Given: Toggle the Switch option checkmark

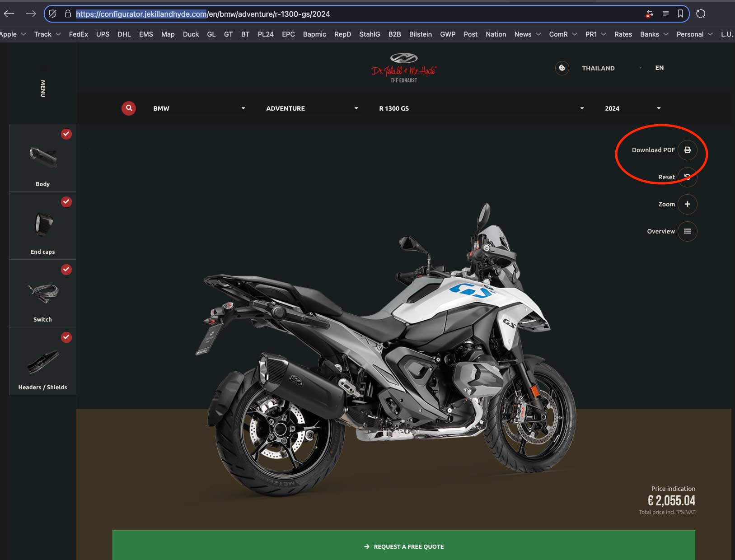Looking at the screenshot, I should tap(66, 270).
